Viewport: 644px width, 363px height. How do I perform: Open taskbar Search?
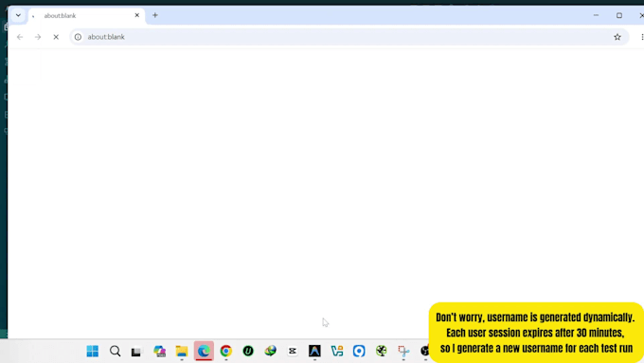tap(115, 351)
